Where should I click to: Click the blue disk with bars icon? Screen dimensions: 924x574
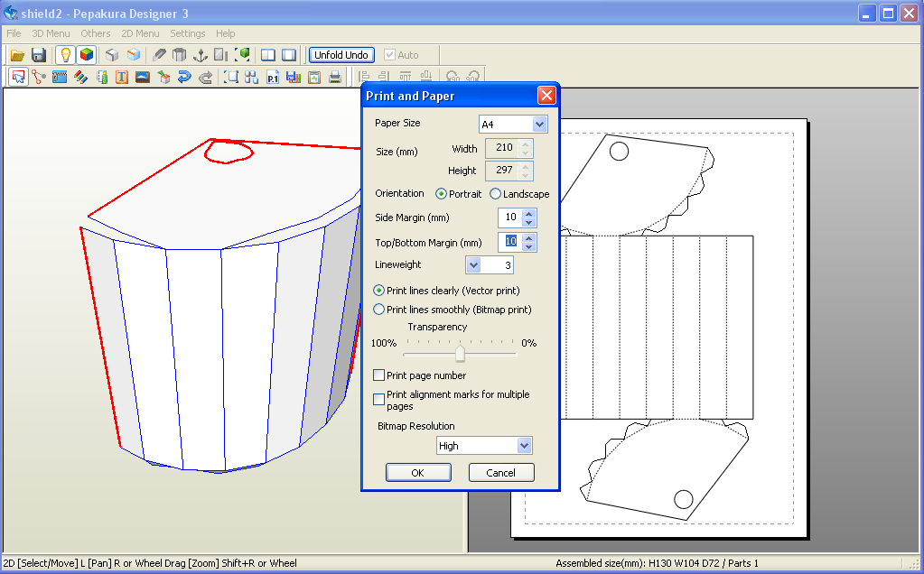click(293, 77)
